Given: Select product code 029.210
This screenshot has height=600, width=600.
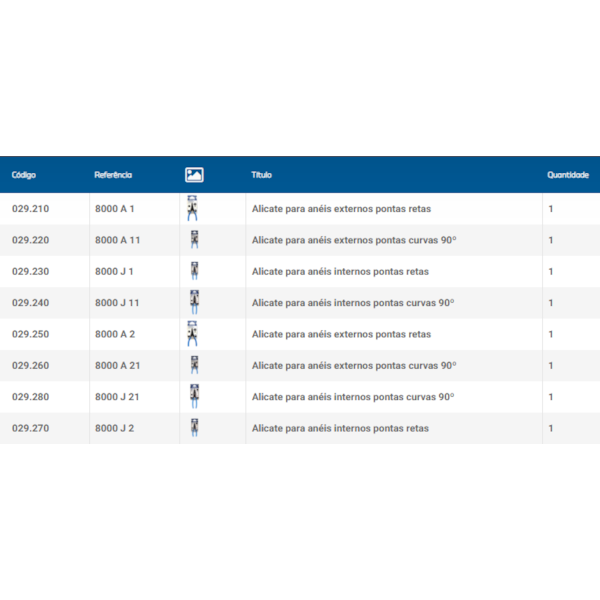Looking at the screenshot, I should tap(31, 209).
